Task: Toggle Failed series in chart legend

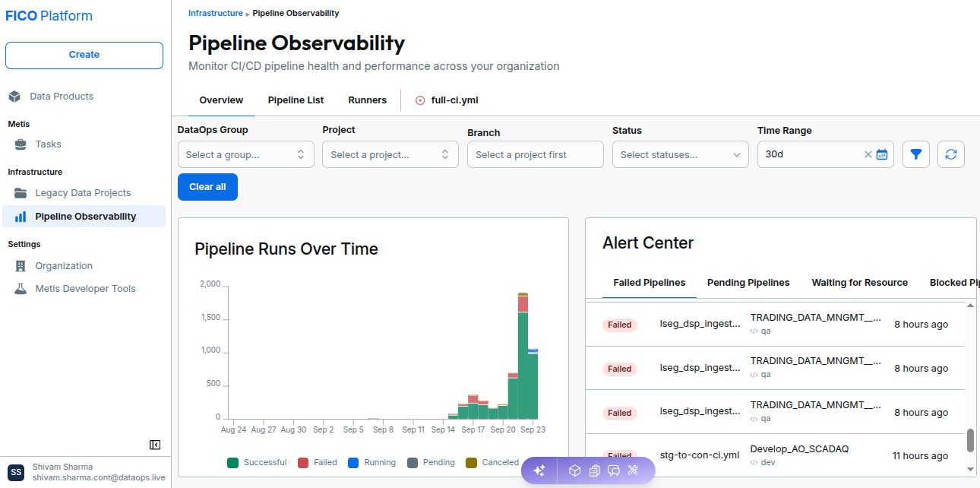Action: [317, 462]
